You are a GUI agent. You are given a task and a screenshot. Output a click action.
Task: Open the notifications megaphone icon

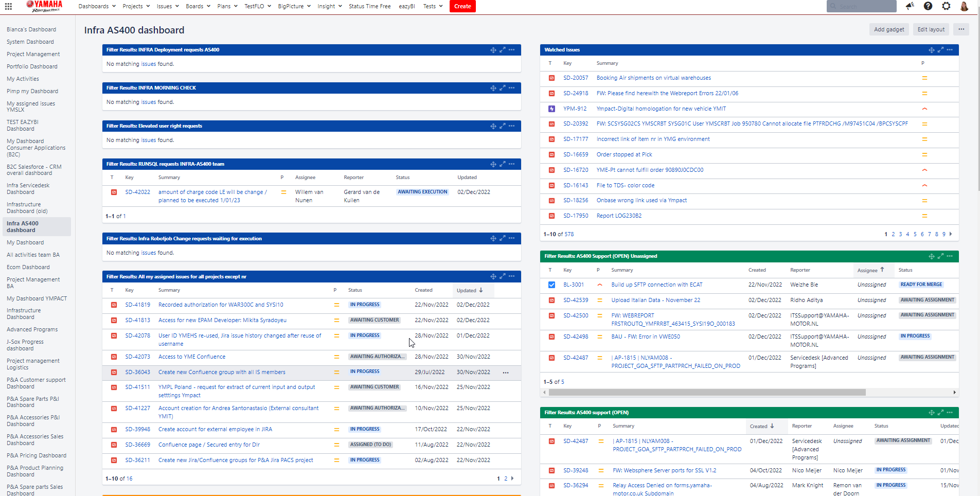[910, 6]
